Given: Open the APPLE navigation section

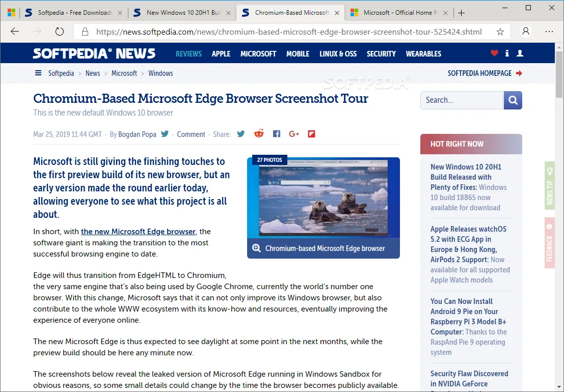Looking at the screenshot, I should tap(221, 53).
